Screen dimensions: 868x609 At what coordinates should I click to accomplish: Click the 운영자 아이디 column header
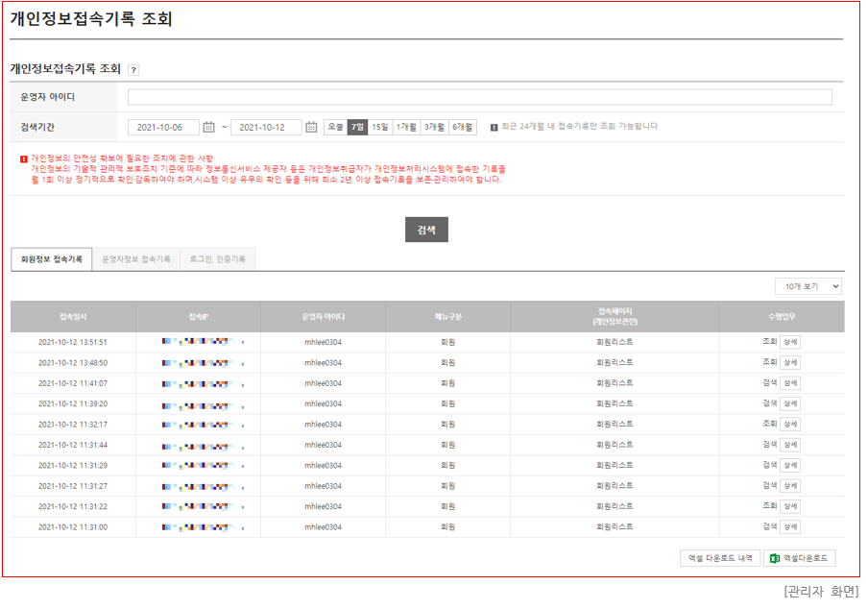(324, 317)
